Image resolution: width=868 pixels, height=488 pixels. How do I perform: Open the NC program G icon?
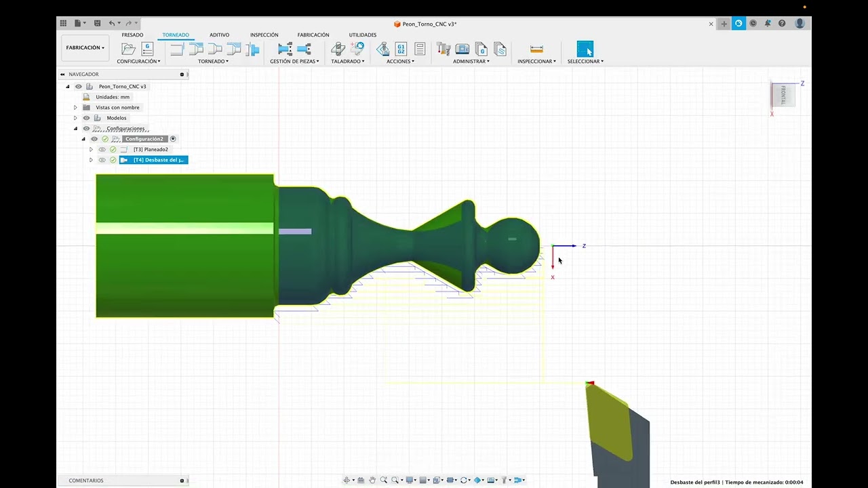pyautogui.click(x=147, y=49)
